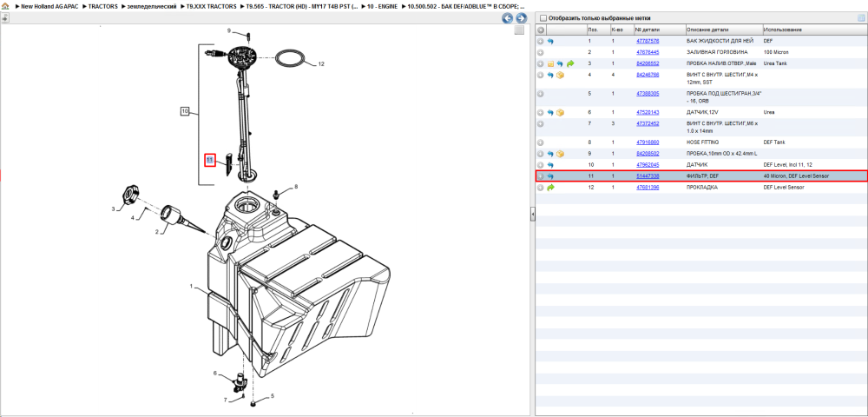Open part number 47681396 link
The image size is (868, 417).
tap(648, 188)
